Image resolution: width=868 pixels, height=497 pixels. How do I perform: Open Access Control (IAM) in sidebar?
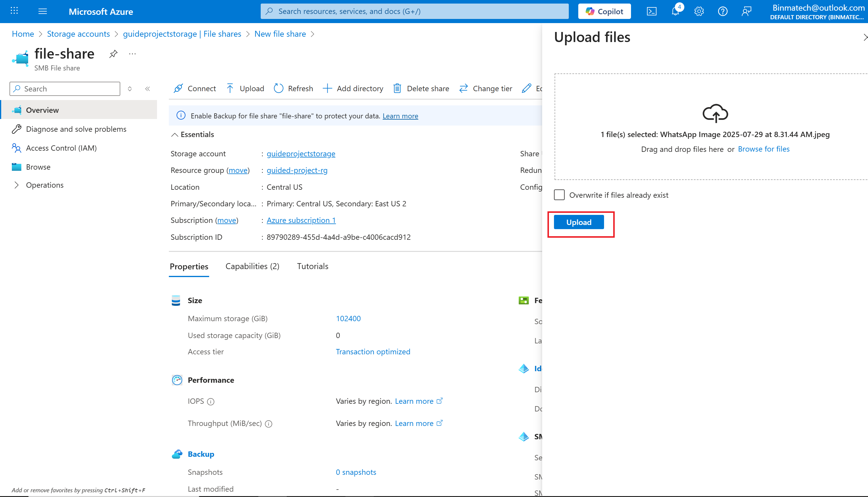click(61, 148)
